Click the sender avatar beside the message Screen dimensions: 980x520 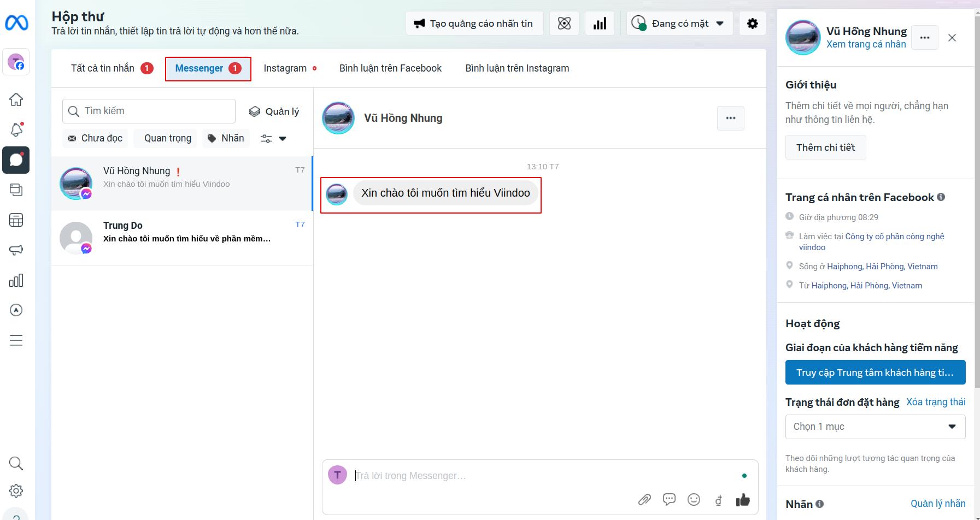pyautogui.click(x=337, y=194)
